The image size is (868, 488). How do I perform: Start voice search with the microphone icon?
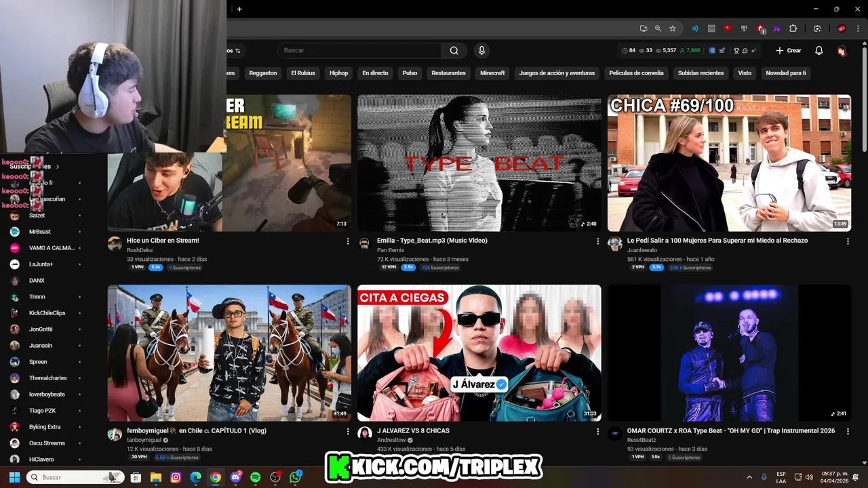coord(481,50)
